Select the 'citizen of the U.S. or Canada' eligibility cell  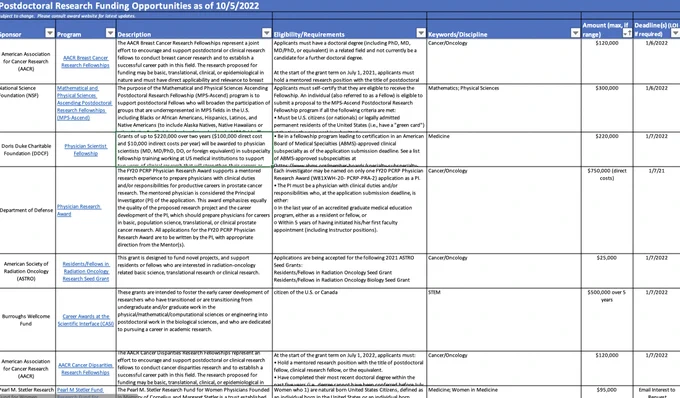tap(350, 320)
